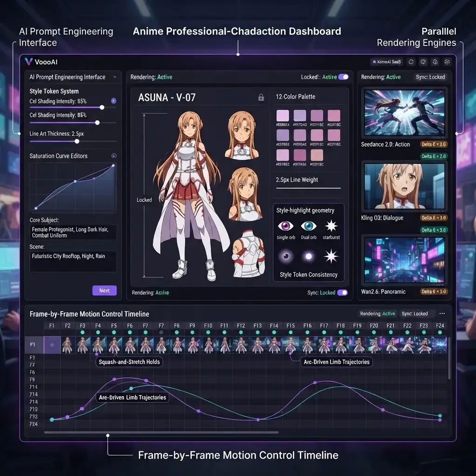Image resolution: width=476 pixels, height=476 pixels.
Task: Select the F3 row label in timeline
Action: 32,357
